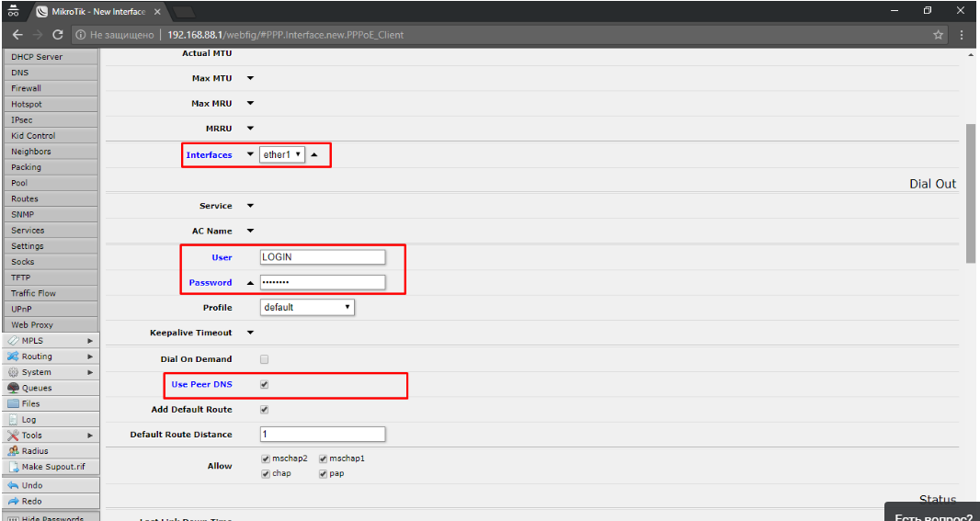Expand the AC Name field arrow

coord(250,231)
